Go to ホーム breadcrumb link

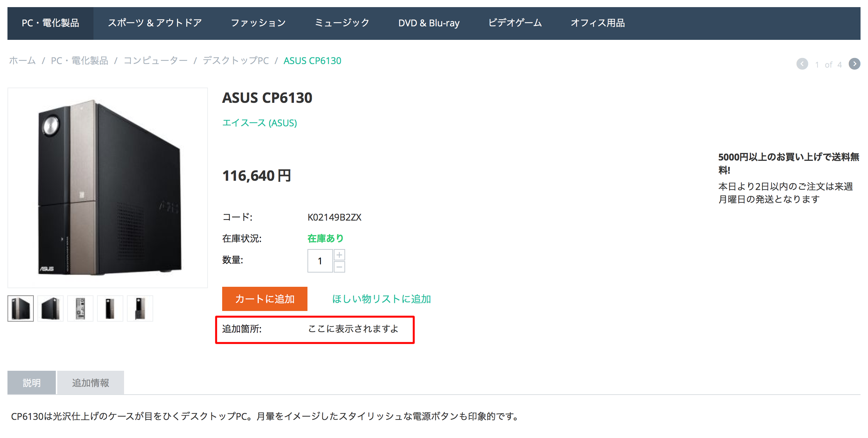[x=22, y=61]
